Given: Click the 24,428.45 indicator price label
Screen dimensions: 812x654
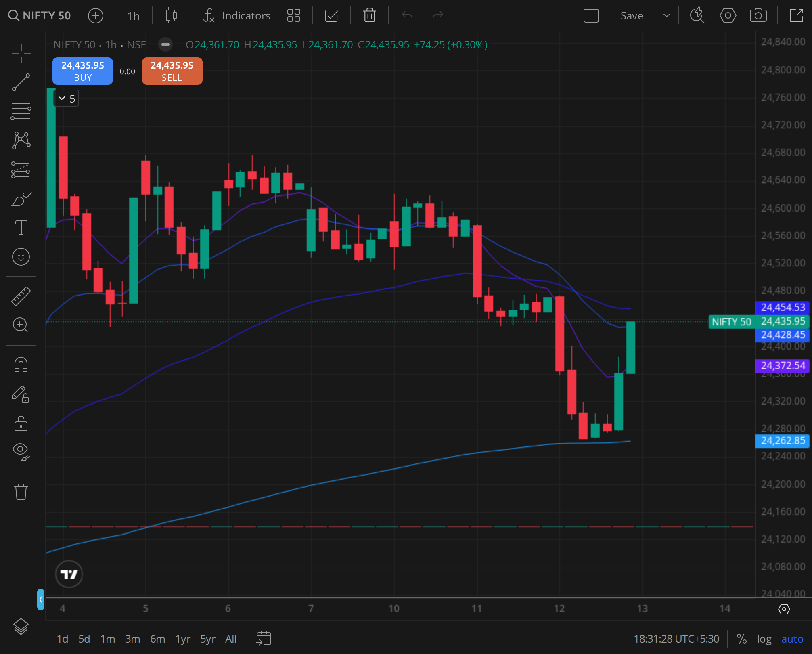Looking at the screenshot, I should [x=783, y=335].
